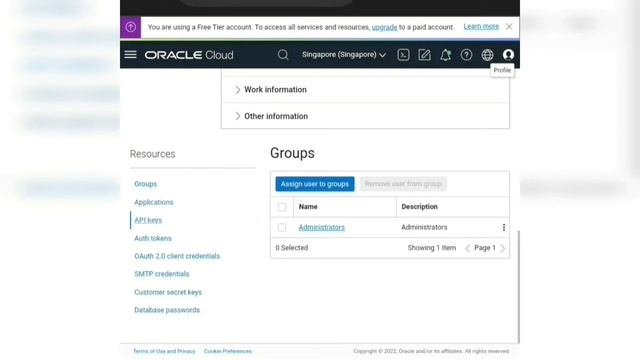
Task: Click the Resources heading
Action: coord(152,154)
